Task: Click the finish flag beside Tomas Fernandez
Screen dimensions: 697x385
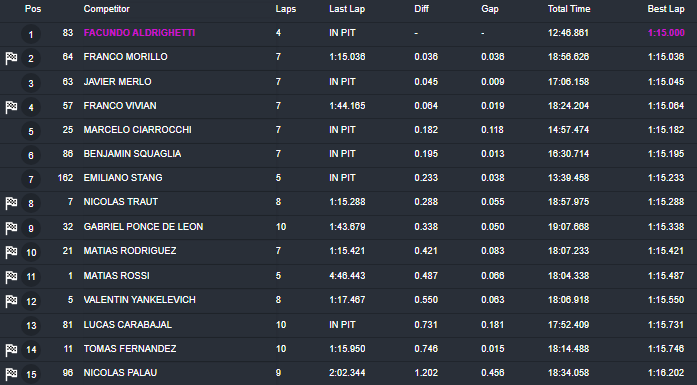Action: click(11, 349)
